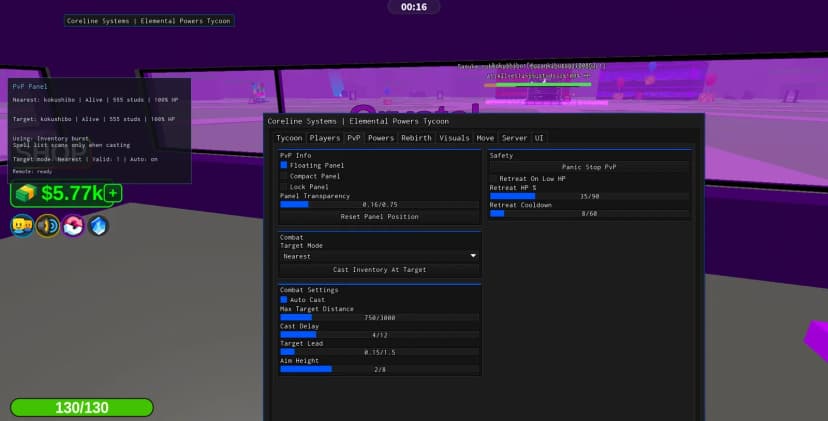Switch to the Move tab

coord(485,138)
